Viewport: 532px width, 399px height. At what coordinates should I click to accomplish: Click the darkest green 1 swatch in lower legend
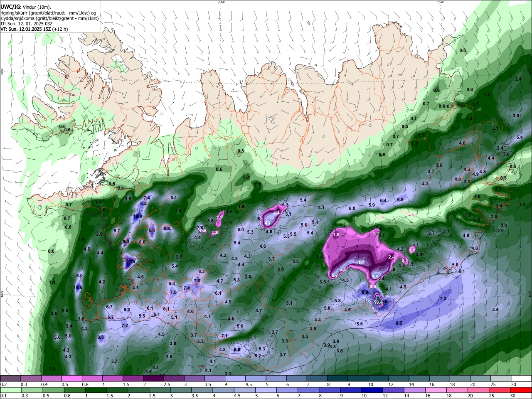coord(96,390)
